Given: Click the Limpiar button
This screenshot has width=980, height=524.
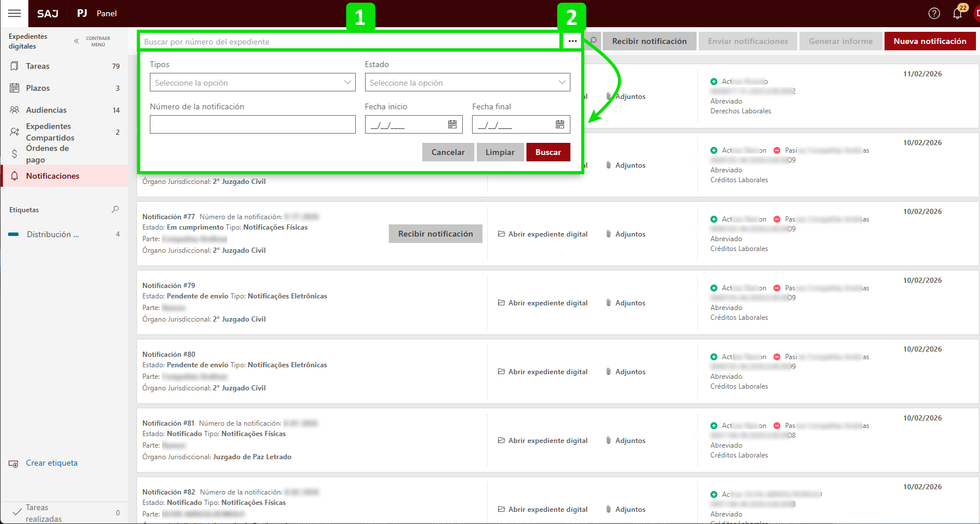Looking at the screenshot, I should coord(500,152).
